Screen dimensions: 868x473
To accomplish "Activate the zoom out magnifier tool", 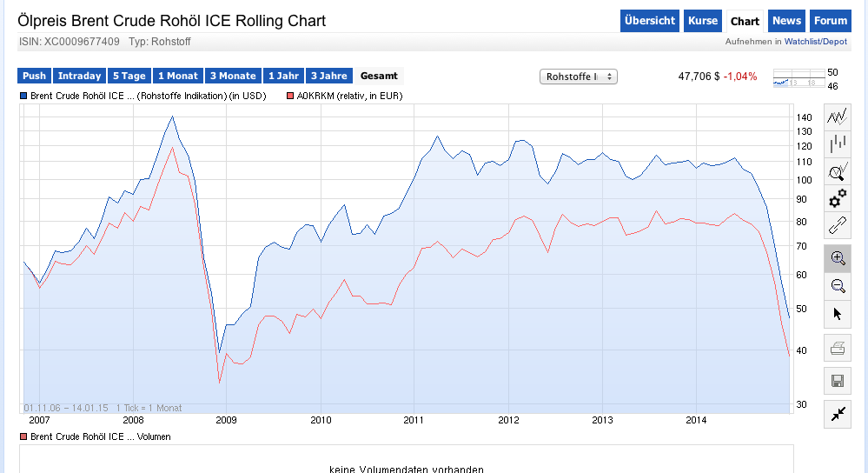I will click(838, 285).
